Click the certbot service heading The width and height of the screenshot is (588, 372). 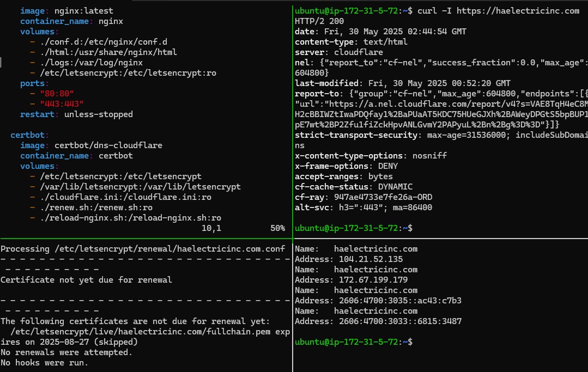pyautogui.click(x=29, y=135)
